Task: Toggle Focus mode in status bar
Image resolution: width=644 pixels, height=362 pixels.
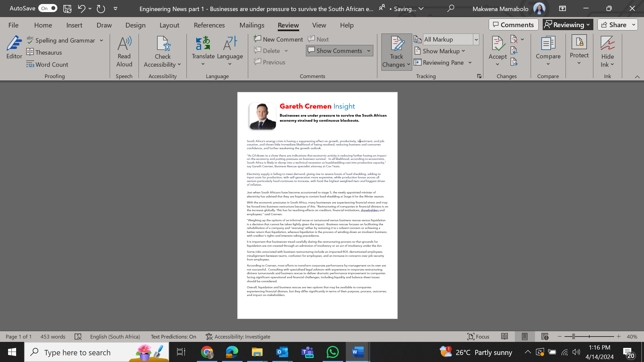Action: [x=478, y=337]
